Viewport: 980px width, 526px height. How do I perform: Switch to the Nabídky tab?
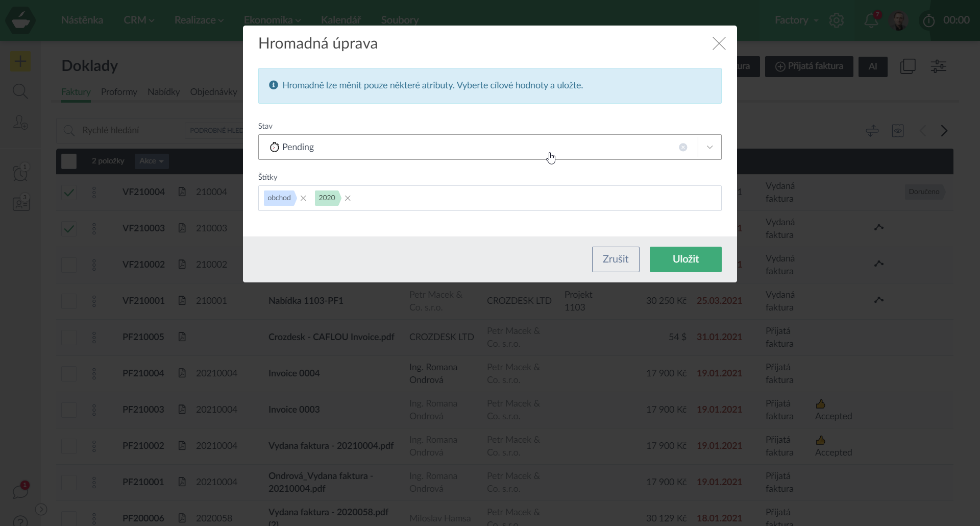click(x=163, y=92)
